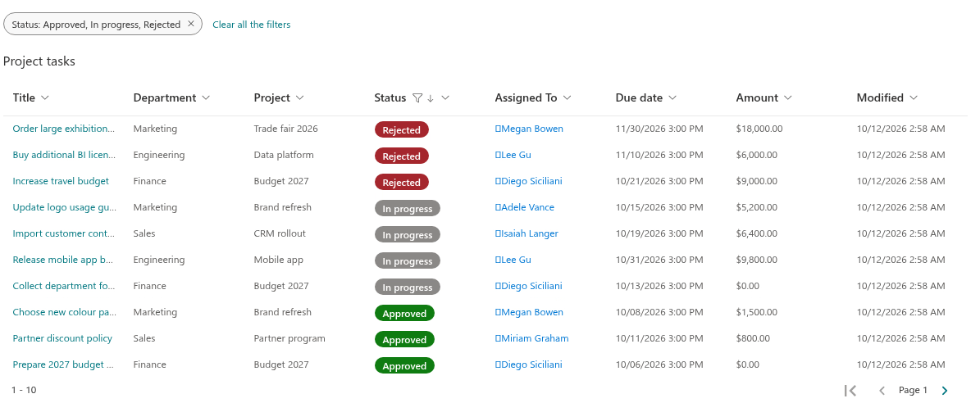Open the Choose new colour palette task
The width and height of the screenshot is (980, 403).
pyautogui.click(x=64, y=312)
